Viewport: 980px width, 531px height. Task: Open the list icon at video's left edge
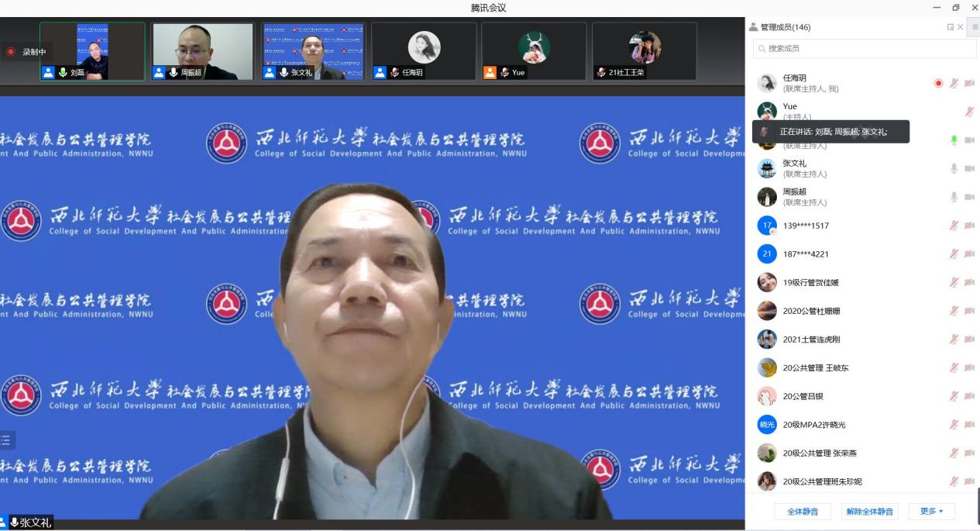6,440
